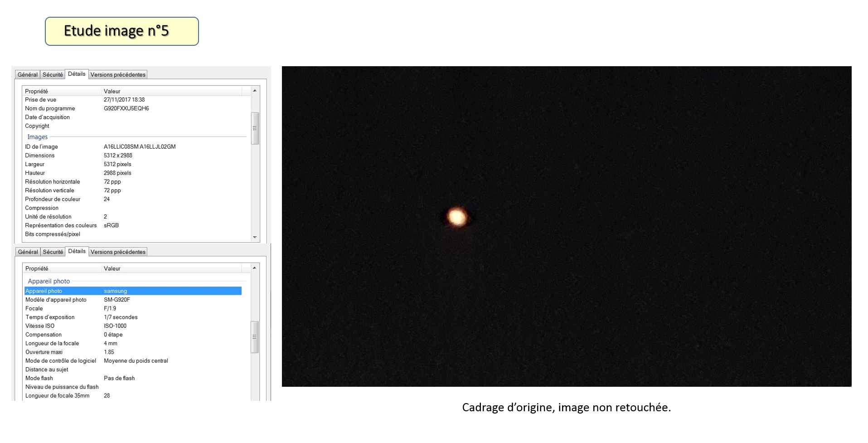Select the Date d'acquisition row
The height and width of the screenshot is (443, 868).
pos(133,117)
